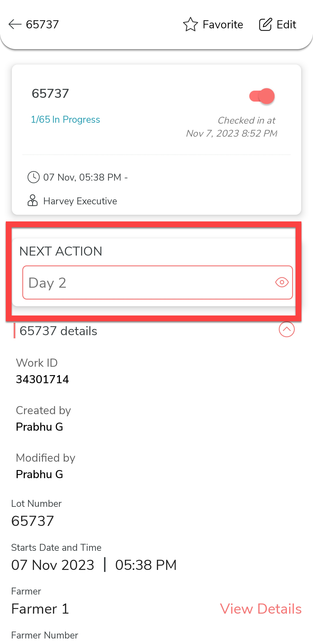Click the Favorite star icon
Image resolution: width=313 pixels, height=644 pixels.
coord(190,25)
